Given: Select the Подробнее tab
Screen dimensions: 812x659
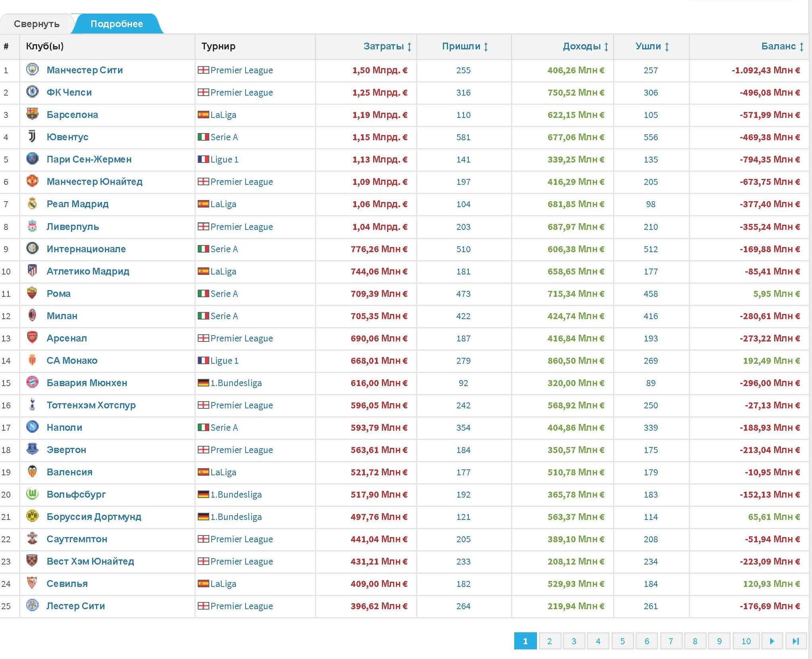Looking at the screenshot, I should tap(117, 24).
